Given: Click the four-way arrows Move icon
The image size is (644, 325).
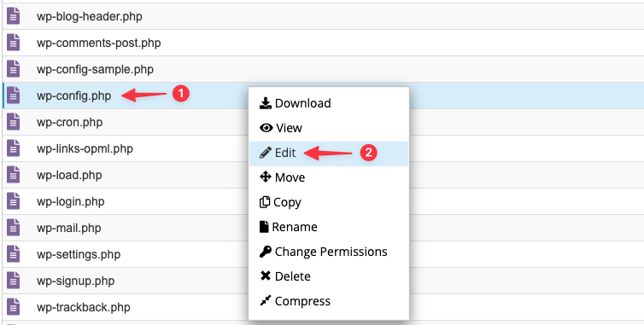Looking at the screenshot, I should 266,177.
